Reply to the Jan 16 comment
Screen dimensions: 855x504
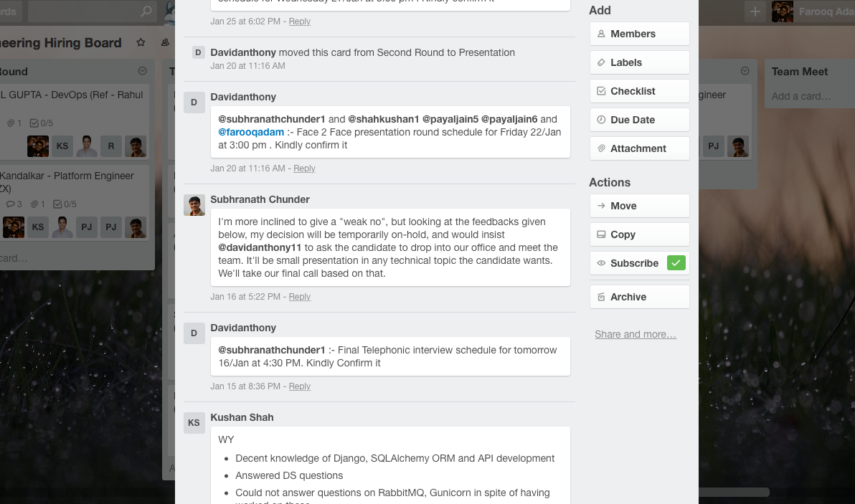[300, 297]
